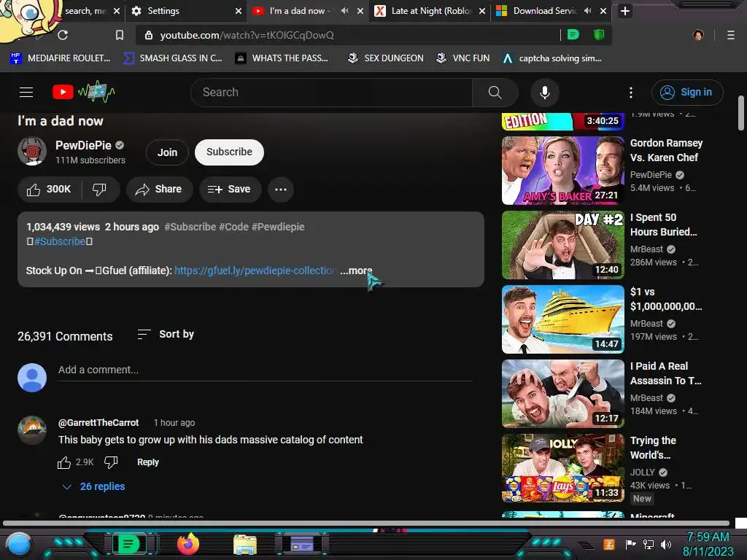This screenshot has height=560, width=747.
Task: Mute audio on Download Service tab
Action: coord(587,11)
